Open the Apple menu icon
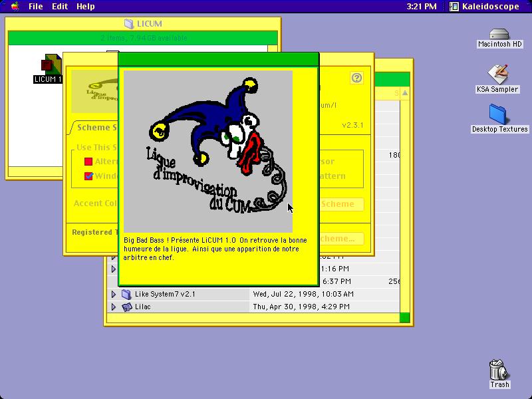This screenshot has width=532, height=399. pyautogui.click(x=15, y=6)
